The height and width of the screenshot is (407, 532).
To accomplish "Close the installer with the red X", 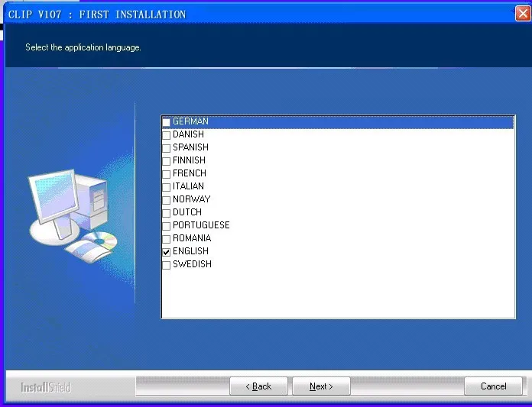I will 523,14.
